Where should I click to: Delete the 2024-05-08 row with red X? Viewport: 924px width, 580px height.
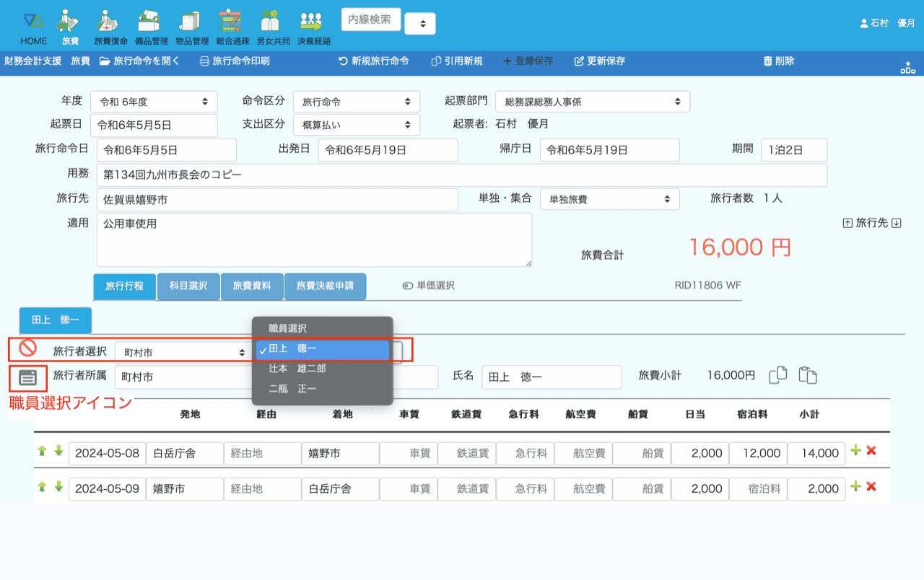[871, 451]
